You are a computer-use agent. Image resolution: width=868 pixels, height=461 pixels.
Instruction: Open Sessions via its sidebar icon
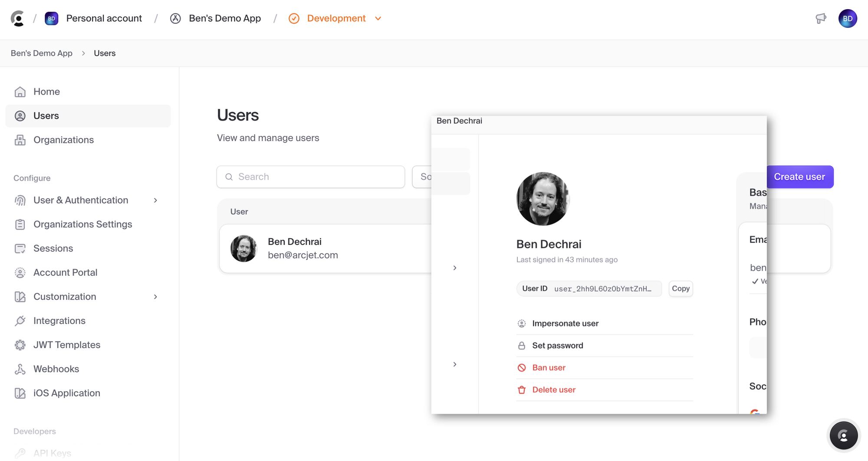coord(20,248)
